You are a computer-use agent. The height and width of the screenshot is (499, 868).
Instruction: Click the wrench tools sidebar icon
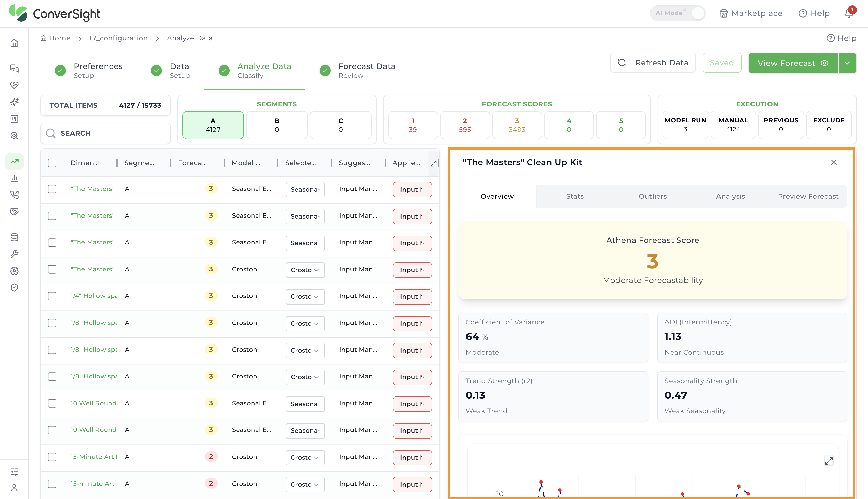tap(14, 254)
